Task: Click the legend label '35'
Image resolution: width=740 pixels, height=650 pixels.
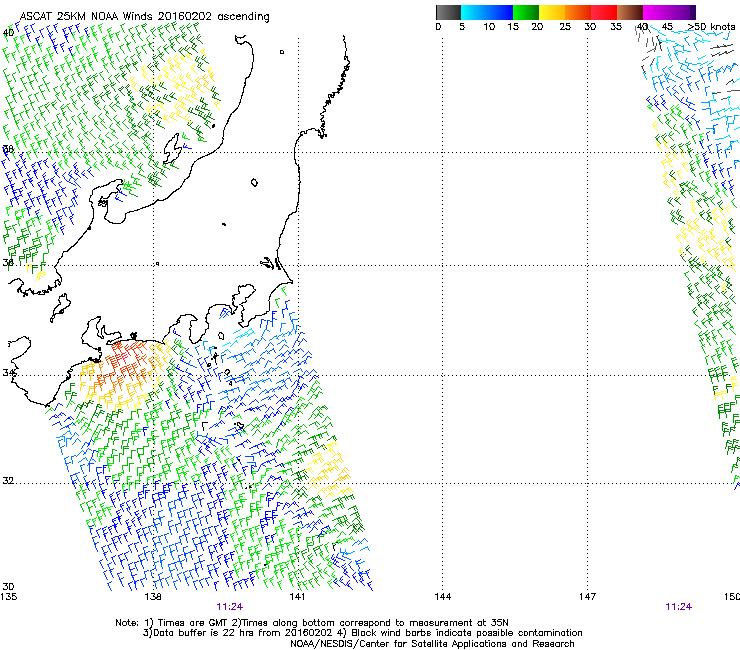Action: coord(616,27)
